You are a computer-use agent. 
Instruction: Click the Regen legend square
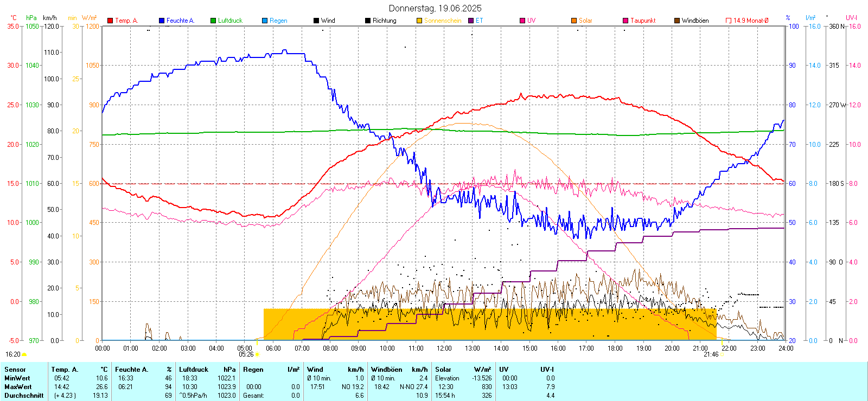265,21
